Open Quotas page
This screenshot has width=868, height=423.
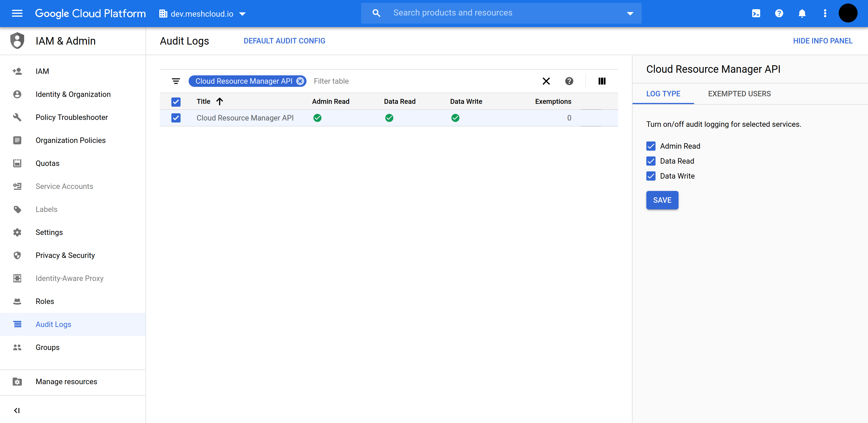(72, 163)
